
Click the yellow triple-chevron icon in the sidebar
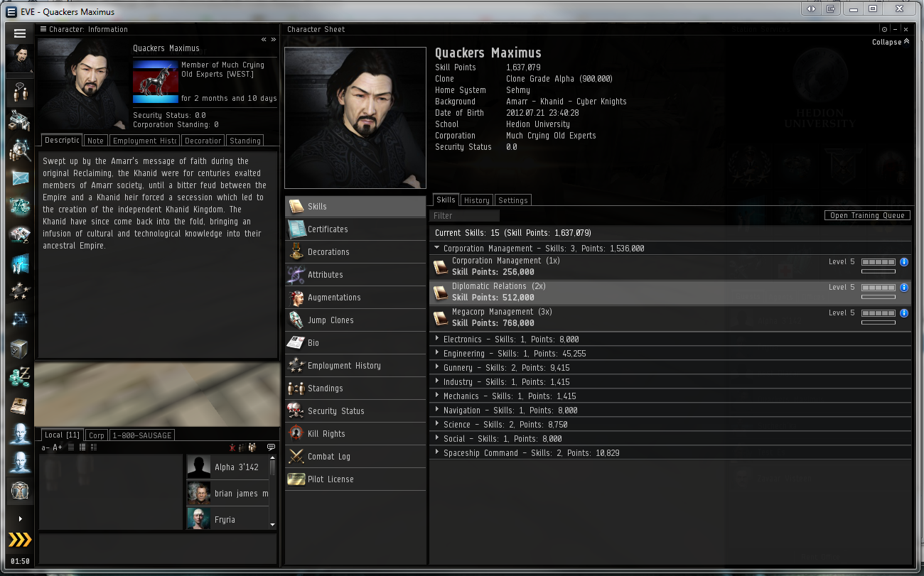pyautogui.click(x=20, y=540)
